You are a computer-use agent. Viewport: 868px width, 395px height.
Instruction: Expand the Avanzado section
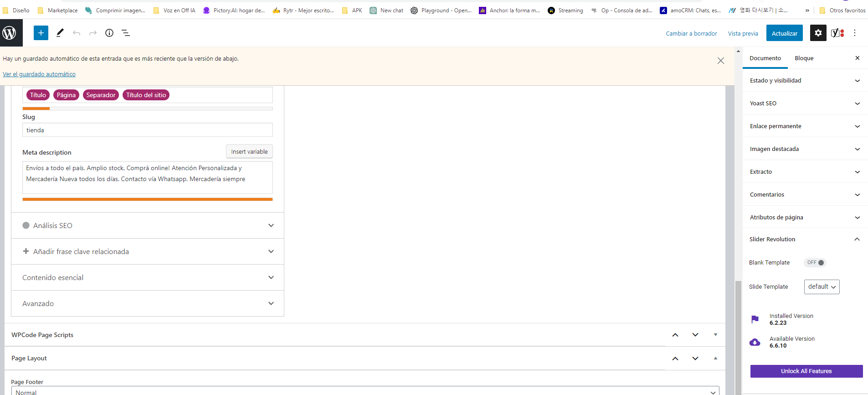pyautogui.click(x=148, y=303)
